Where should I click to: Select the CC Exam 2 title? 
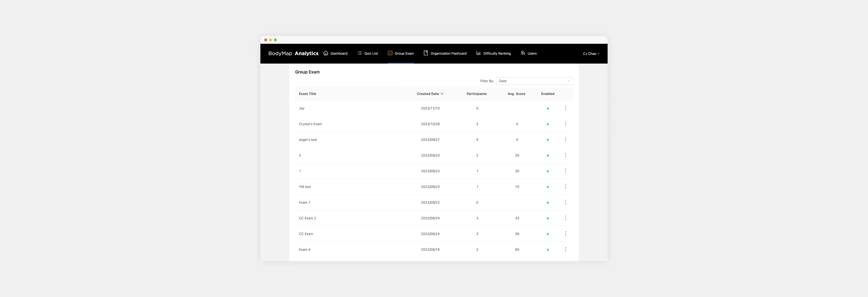pos(307,218)
